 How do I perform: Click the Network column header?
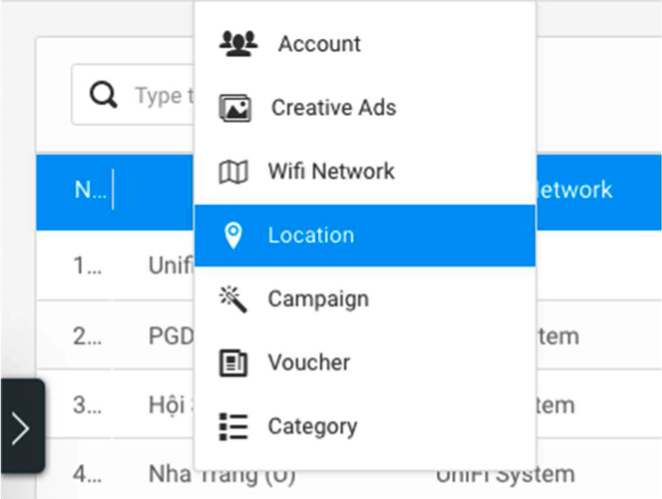point(574,190)
